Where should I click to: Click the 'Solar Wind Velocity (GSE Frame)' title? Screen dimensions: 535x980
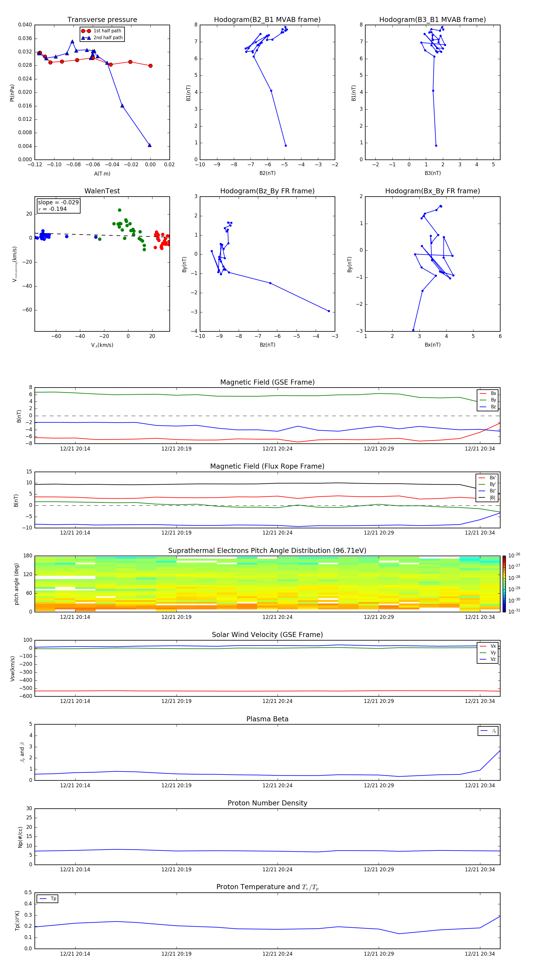coord(267,635)
